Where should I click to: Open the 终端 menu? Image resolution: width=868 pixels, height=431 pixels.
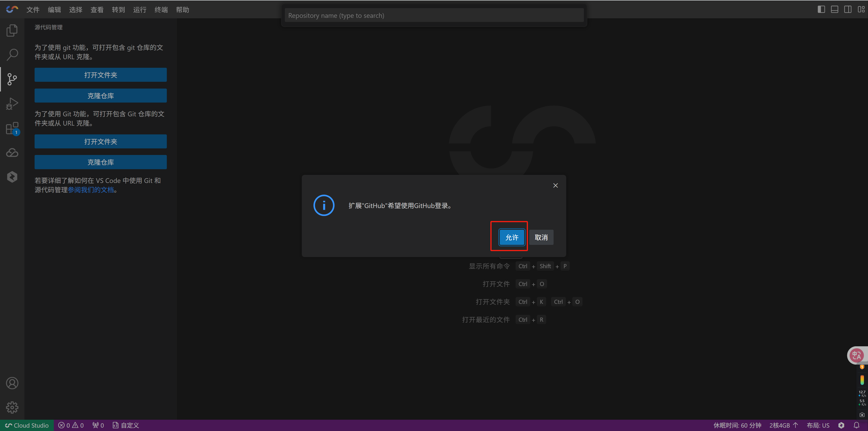[161, 10]
